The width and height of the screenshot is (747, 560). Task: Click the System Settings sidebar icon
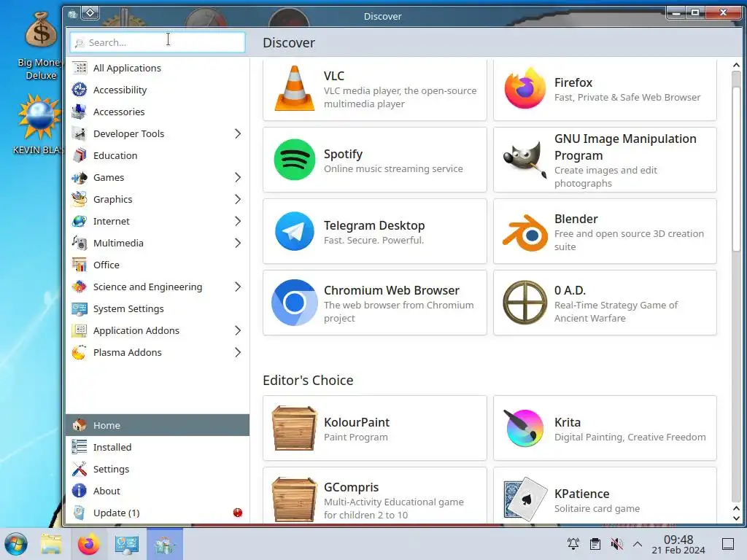click(x=80, y=308)
